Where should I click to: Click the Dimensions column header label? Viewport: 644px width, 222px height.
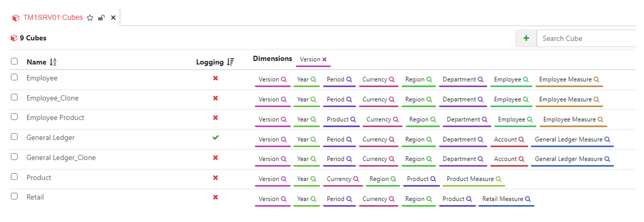pos(273,59)
